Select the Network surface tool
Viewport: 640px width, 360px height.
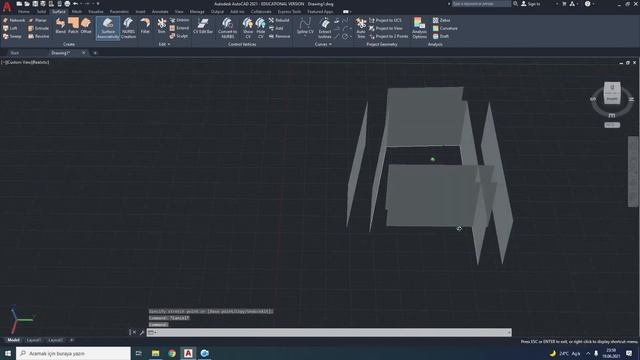pyautogui.click(x=14, y=20)
